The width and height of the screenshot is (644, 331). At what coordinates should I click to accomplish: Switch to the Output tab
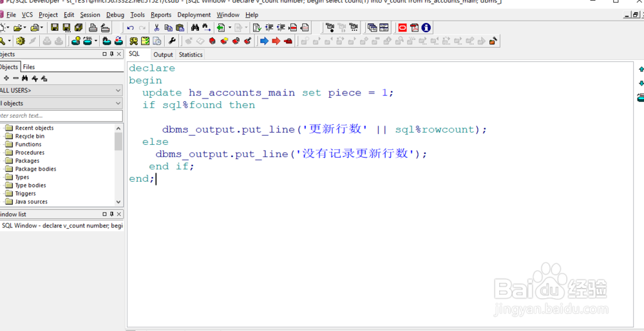point(163,55)
